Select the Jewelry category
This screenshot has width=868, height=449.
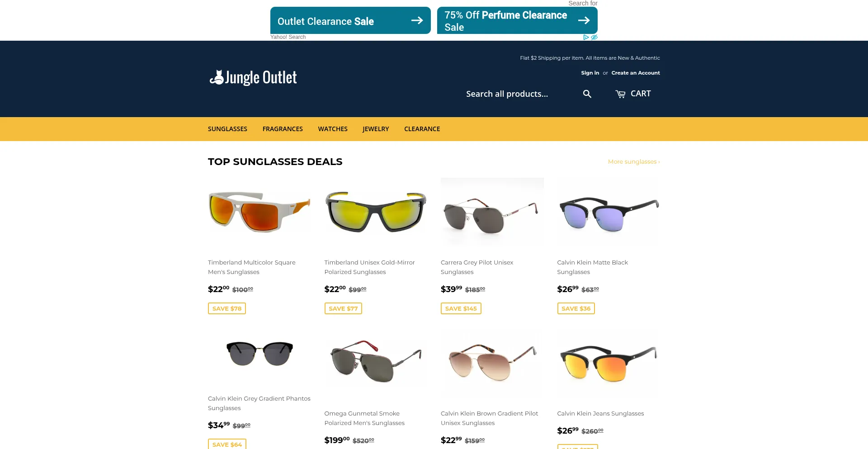tap(376, 129)
